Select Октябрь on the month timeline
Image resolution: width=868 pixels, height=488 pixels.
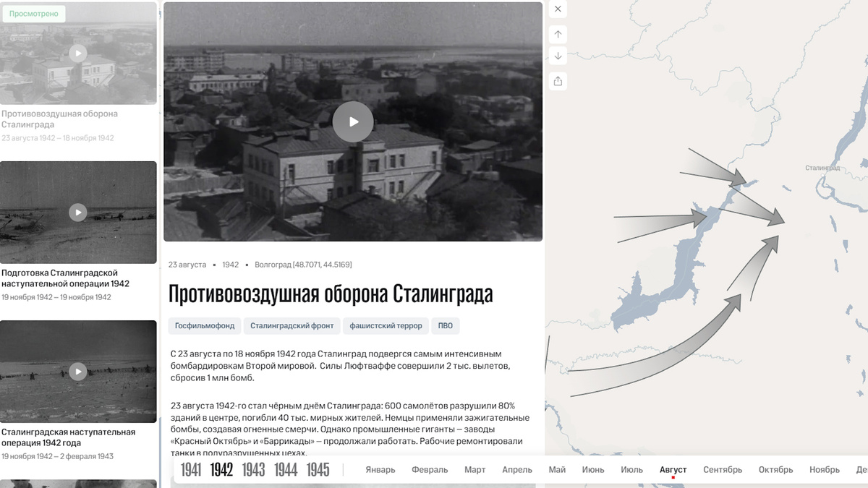[x=775, y=470]
